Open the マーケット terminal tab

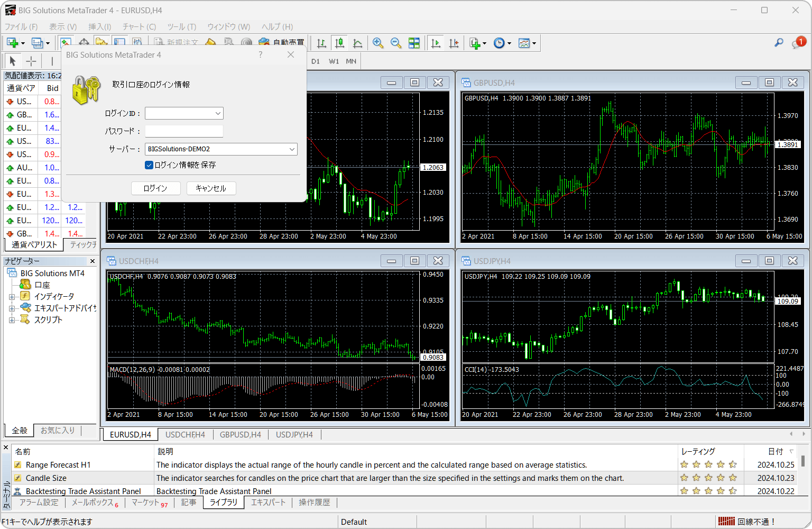pos(150,503)
